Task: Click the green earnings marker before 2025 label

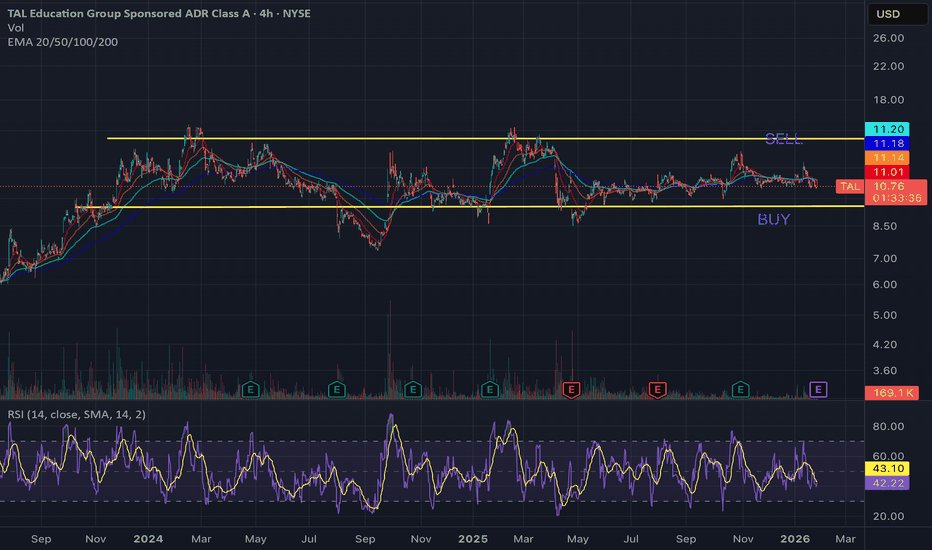Action: tap(490, 389)
